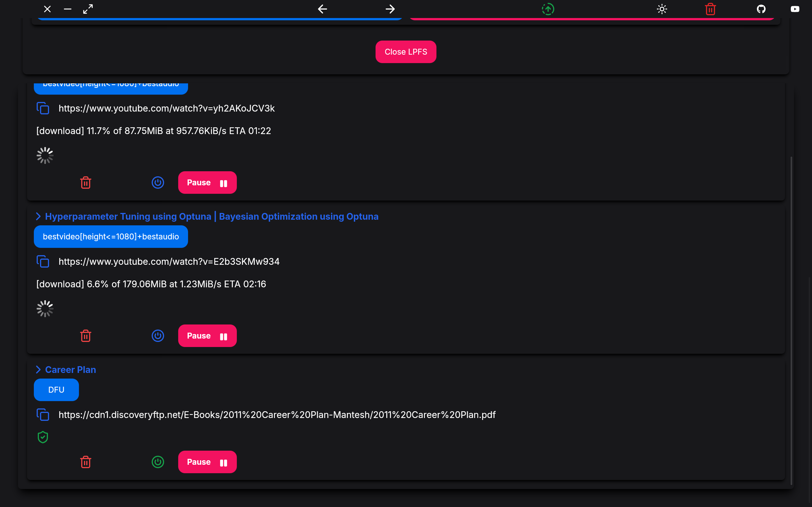Viewport: 812px width, 507px height.
Task: Click the vertical scrollbar on right
Action: click(791, 319)
